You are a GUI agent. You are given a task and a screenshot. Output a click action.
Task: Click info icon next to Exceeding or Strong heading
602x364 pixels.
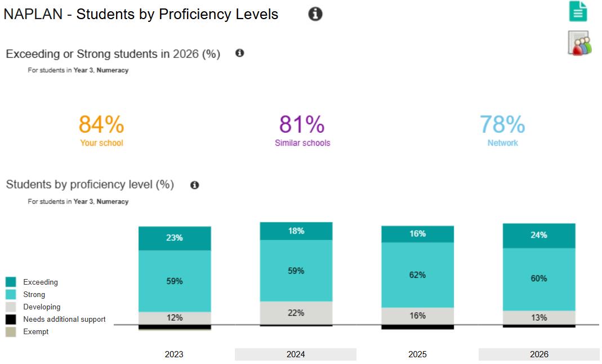tap(239, 53)
